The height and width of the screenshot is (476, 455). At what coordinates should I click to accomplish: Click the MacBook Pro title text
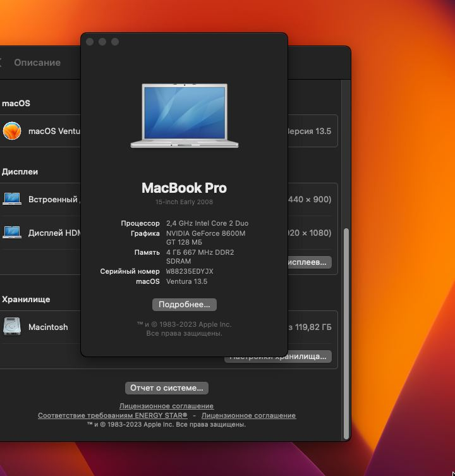pos(185,188)
